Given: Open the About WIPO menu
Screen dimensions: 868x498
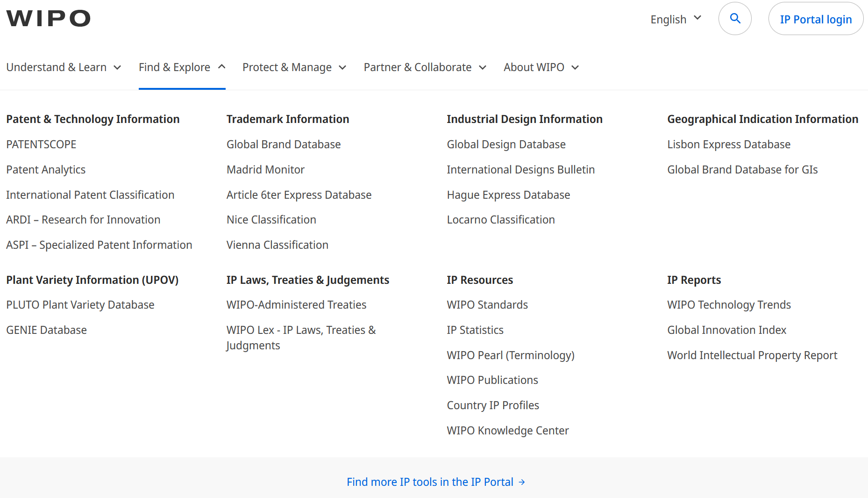Looking at the screenshot, I should coord(541,67).
